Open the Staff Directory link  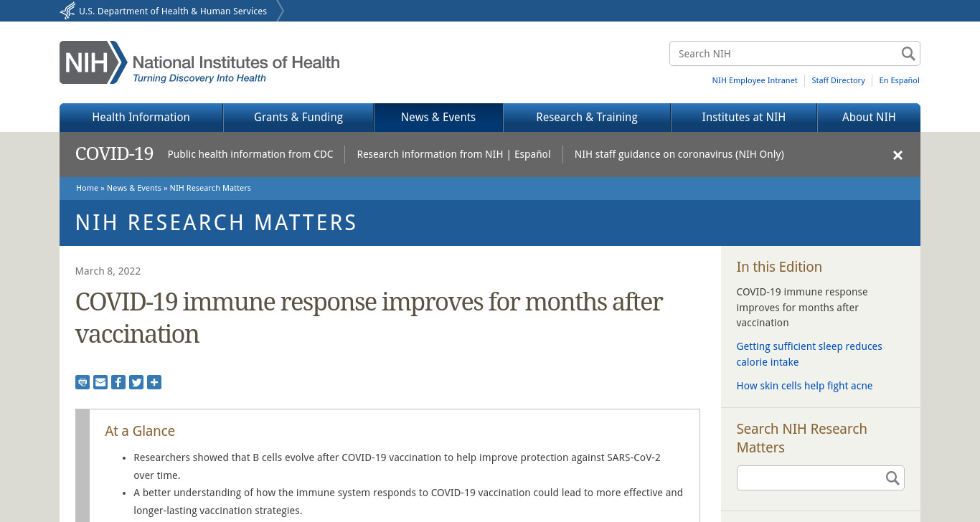[838, 80]
